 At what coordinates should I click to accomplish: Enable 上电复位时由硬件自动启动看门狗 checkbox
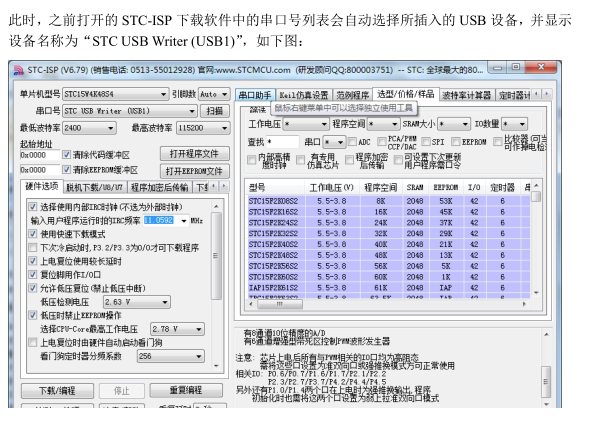(33, 342)
